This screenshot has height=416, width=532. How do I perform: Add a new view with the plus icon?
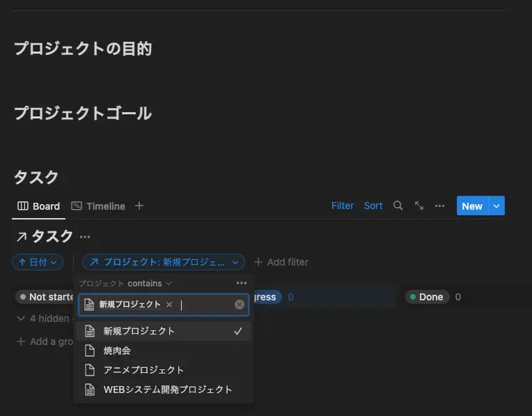139,206
